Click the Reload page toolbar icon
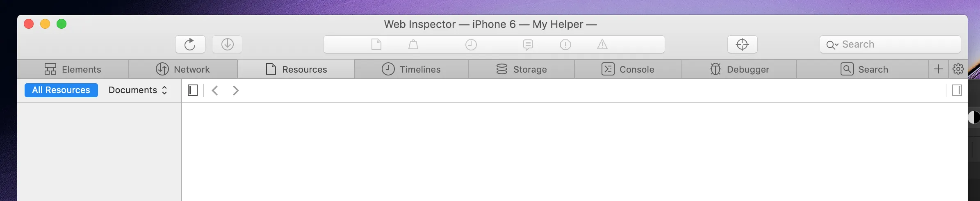980x201 pixels. [x=190, y=44]
